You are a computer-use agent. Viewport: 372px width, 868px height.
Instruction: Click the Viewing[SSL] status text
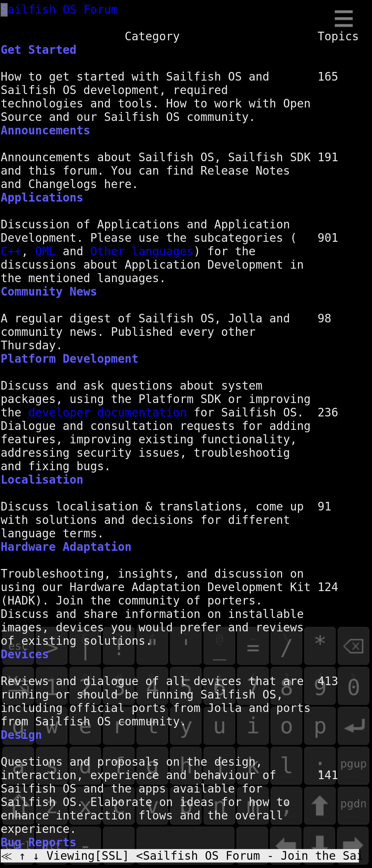87,856
